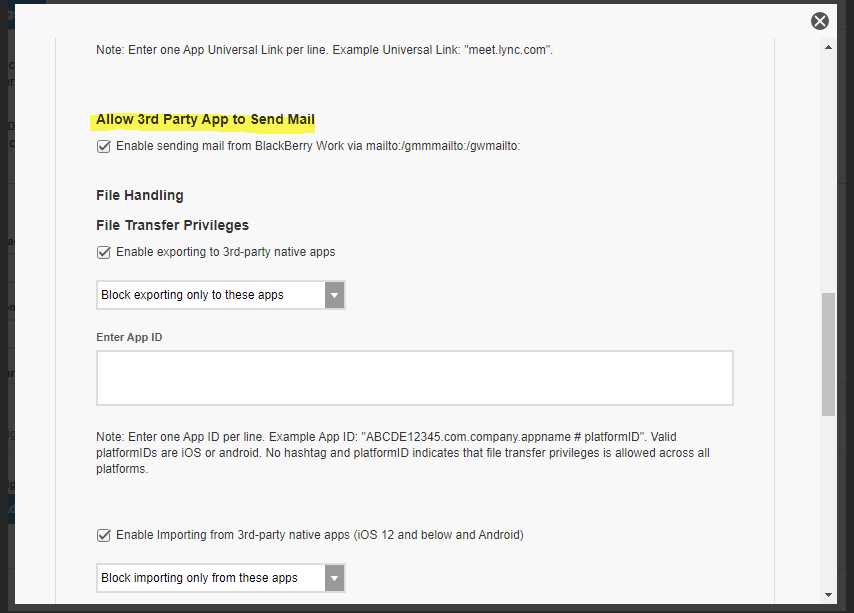This screenshot has height=613, width=854.
Task: Click the scrollbar track below the thumb
Action: pos(828,500)
